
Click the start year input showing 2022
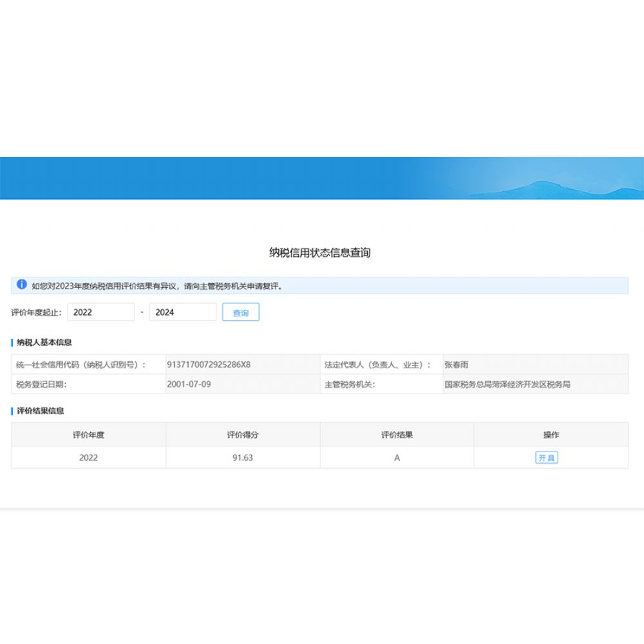coord(101,312)
